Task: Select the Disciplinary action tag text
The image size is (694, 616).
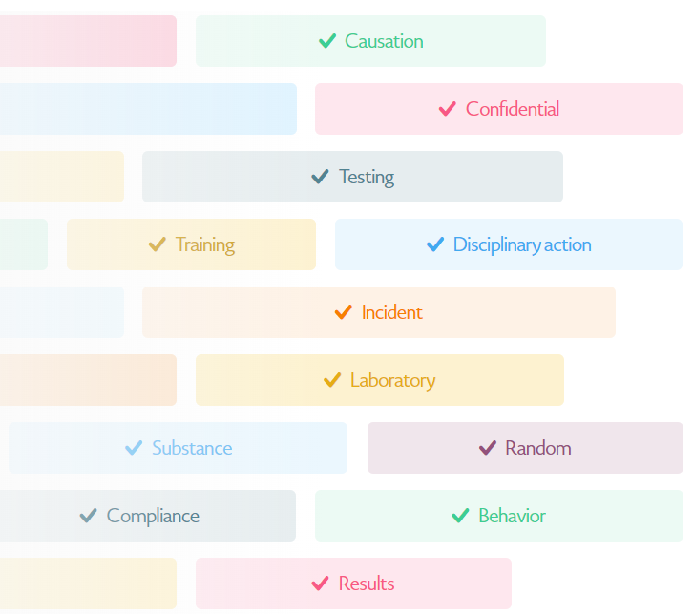Action: (x=522, y=244)
